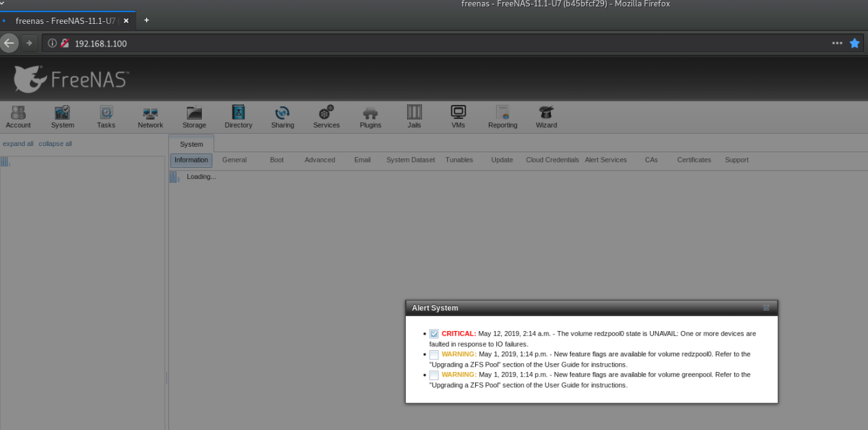Open the Plugins toolbar icon
The image size is (868, 430).
click(370, 117)
